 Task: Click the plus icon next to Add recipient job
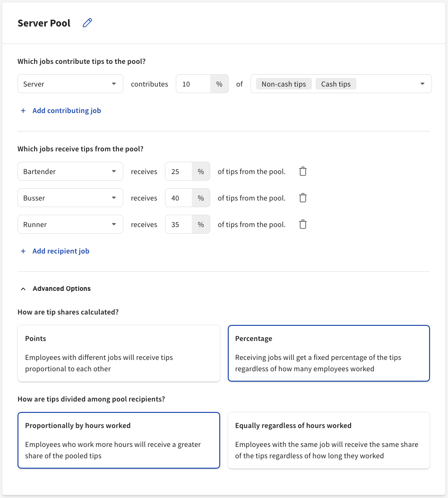[23, 251]
